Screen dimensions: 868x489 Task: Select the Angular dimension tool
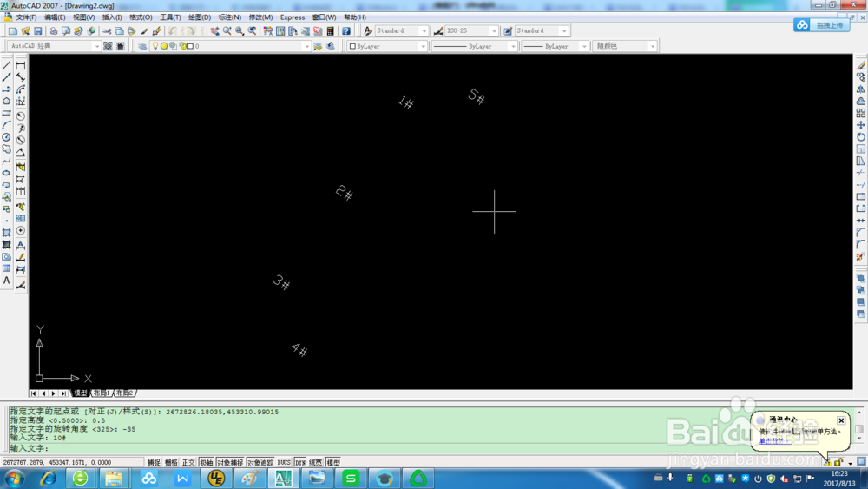pyautogui.click(x=21, y=152)
